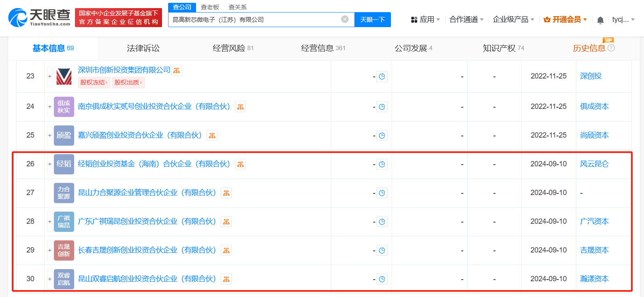Viewport: 644px width, 297px height.
Task: Select the 知识产权 tab
Action: (503, 48)
